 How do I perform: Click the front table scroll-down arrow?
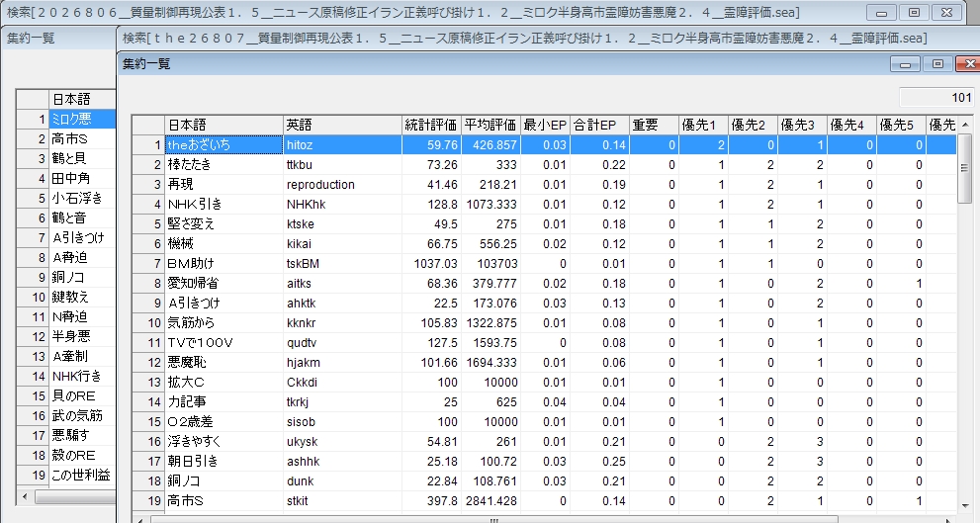[965, 505]
